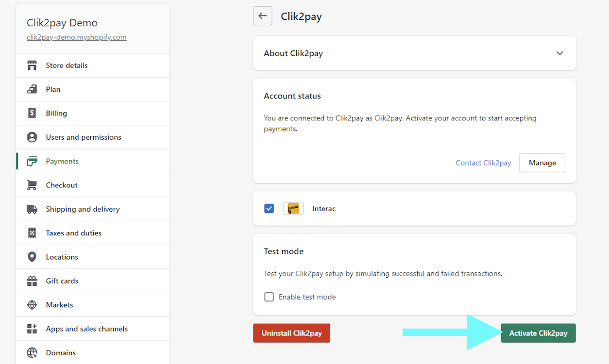Click the Billing receipt icon
This screenshot has width=609, height=364.
(x=32, y=113)
